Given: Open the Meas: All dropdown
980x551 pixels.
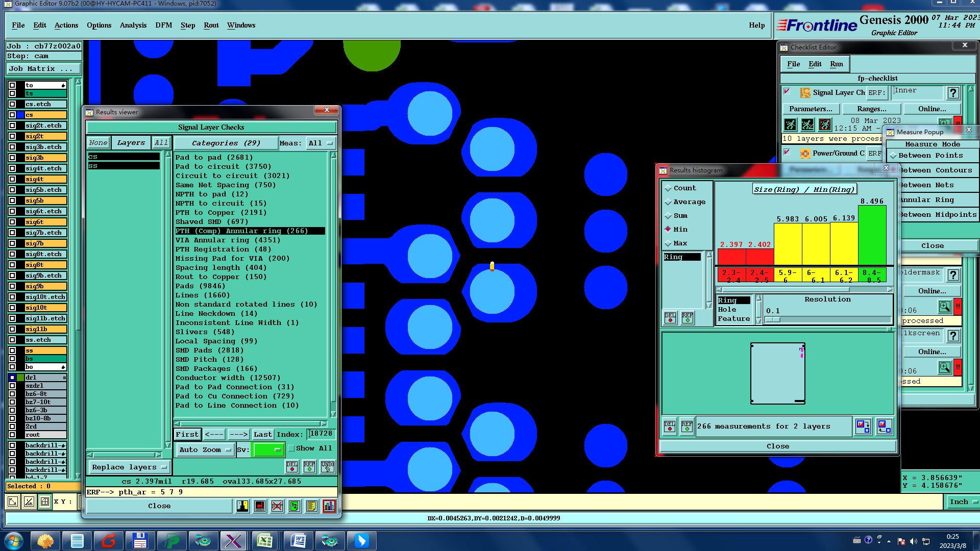Looking at the screenshot, I should (x=320, y=143).
